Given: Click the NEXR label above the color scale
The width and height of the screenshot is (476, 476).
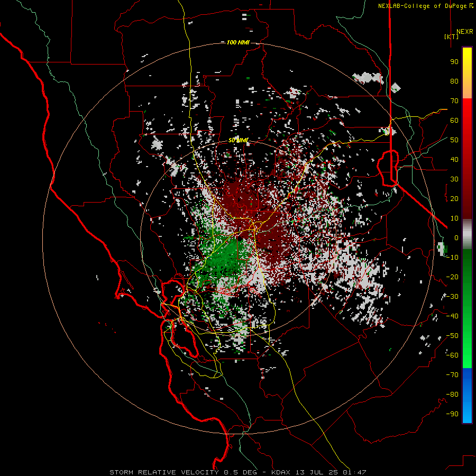Looking at the screenshot, I should click(464, 32).
